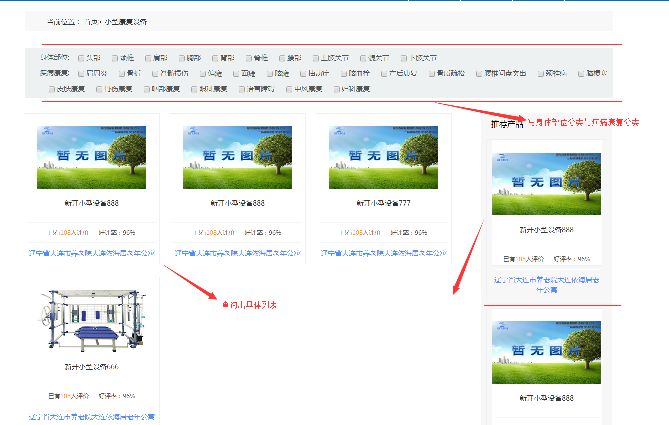The width and height of the screenshot is (669, 425).
Task: Open the company link under the 777 product
Action: point(383,253)
